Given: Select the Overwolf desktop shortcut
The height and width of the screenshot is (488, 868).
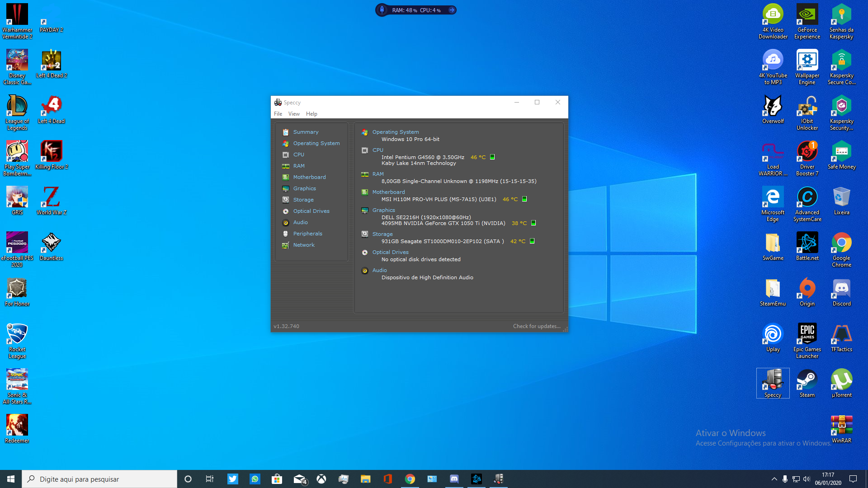Looking at the screenshot, I should [773, 109].
